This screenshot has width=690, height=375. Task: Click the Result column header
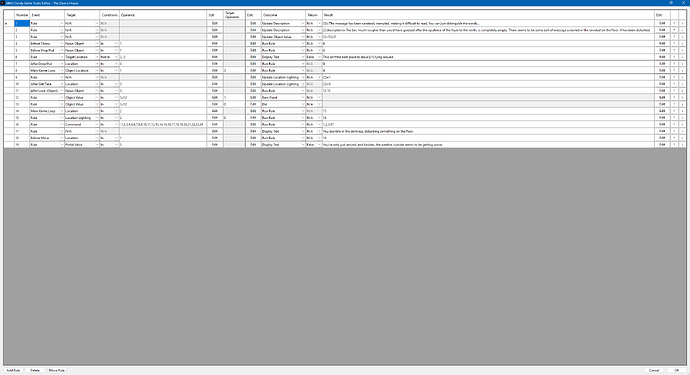[488, 15]
